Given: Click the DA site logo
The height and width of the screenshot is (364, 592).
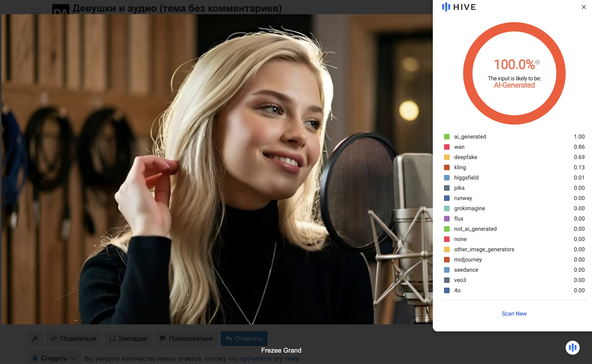Looking at the screenshot, I should 60,10.
